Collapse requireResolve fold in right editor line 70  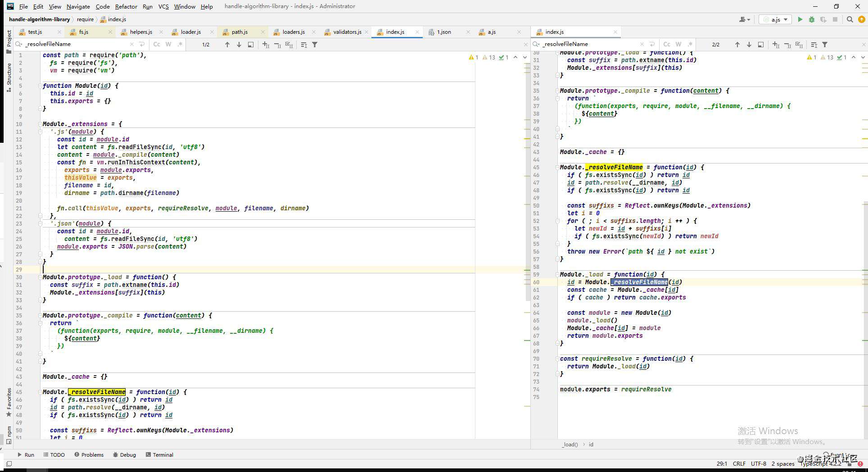pos(557,359)
